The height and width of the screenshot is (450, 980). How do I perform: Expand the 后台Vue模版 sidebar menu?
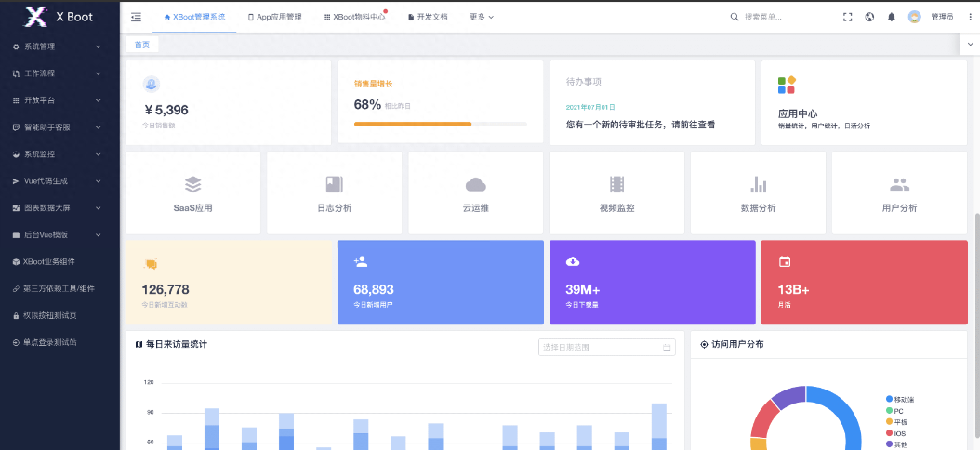click(x=60, y=235)
